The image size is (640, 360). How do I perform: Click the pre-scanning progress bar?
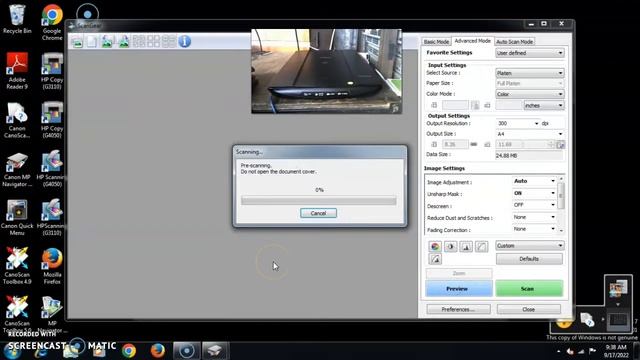[318, 200]
